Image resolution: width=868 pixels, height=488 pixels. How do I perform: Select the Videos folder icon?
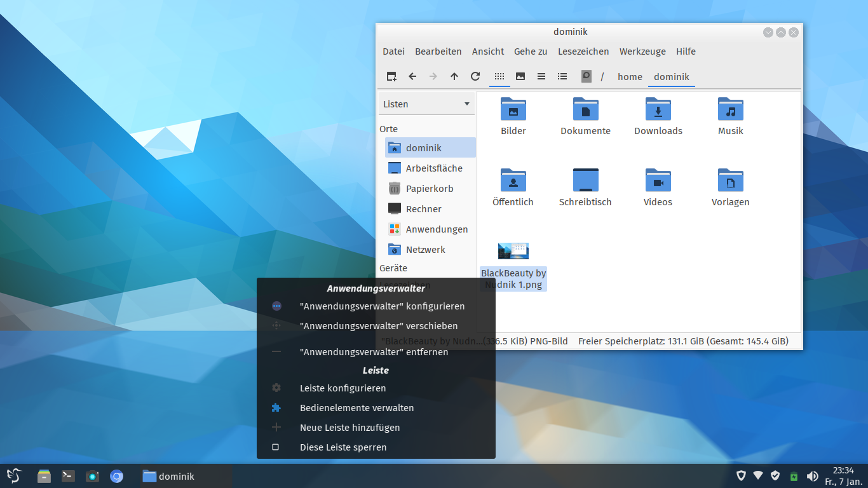coord(658,180)
